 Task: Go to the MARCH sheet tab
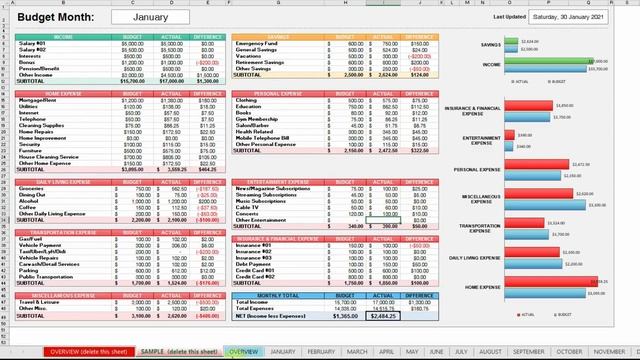tap(357, 351)
